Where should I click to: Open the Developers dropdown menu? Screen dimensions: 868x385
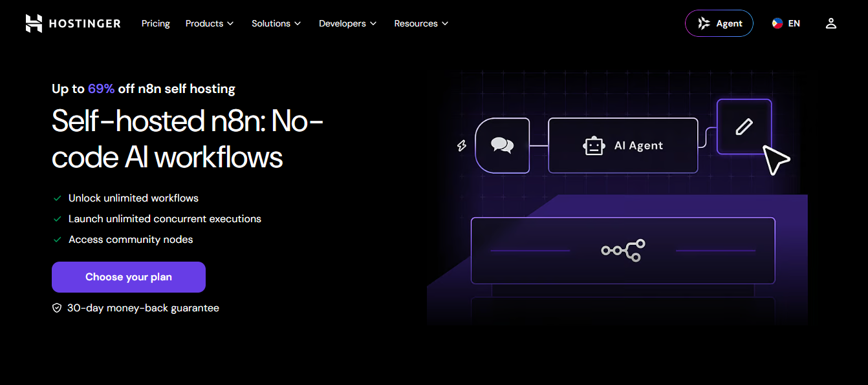(x=347, y=23)
